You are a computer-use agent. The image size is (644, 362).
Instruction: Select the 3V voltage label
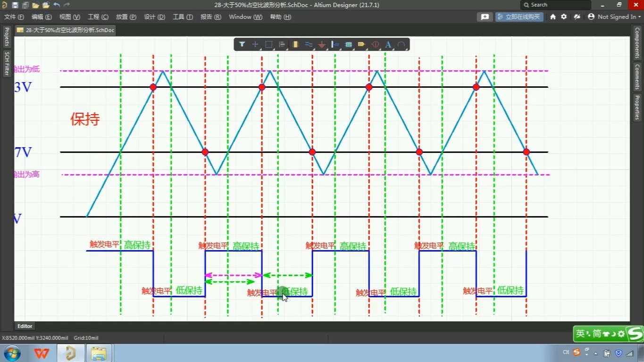(23, 87)
